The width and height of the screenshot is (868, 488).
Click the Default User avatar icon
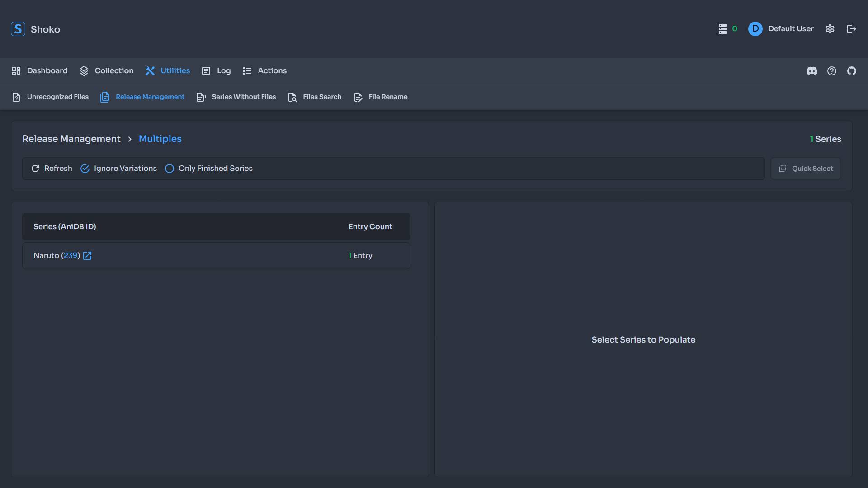point(755,28)
